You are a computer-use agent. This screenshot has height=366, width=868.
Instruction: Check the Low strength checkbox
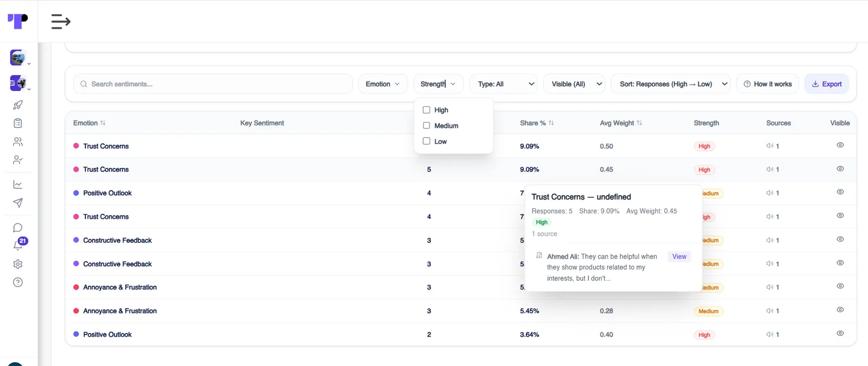(x=426, y=141)
